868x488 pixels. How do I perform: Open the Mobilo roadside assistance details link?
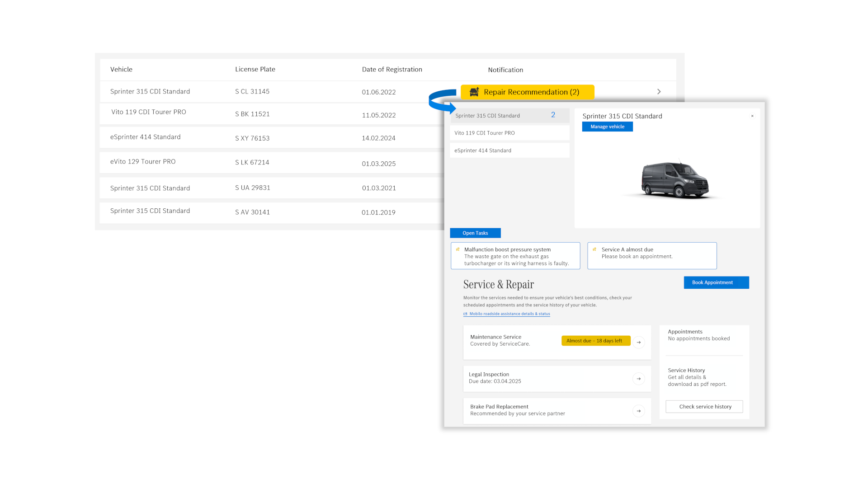[509, 314]
